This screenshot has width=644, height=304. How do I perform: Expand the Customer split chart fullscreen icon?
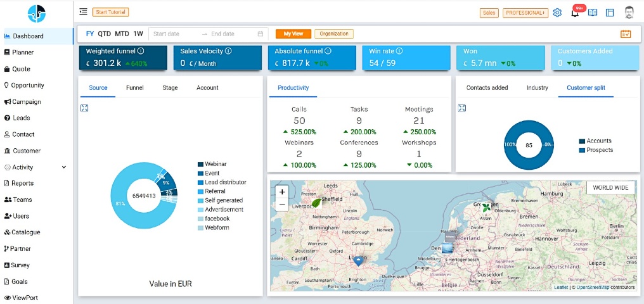(x=462, y=108)
